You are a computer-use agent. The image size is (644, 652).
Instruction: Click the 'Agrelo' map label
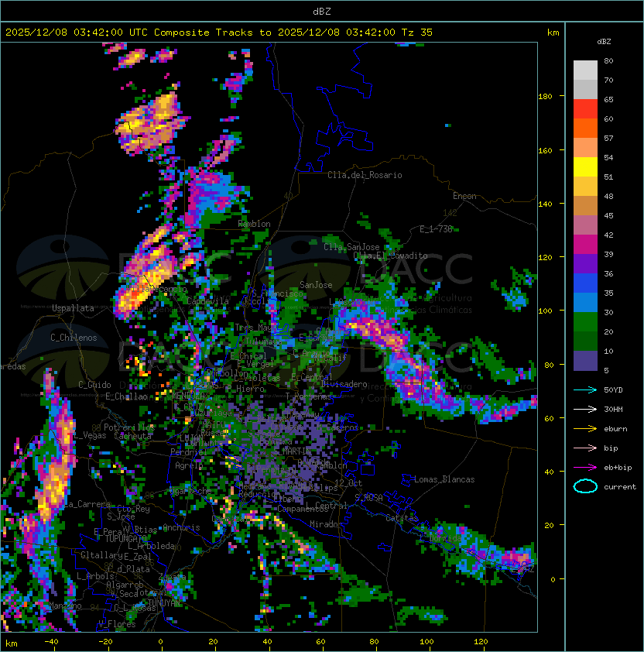point(189,465)
